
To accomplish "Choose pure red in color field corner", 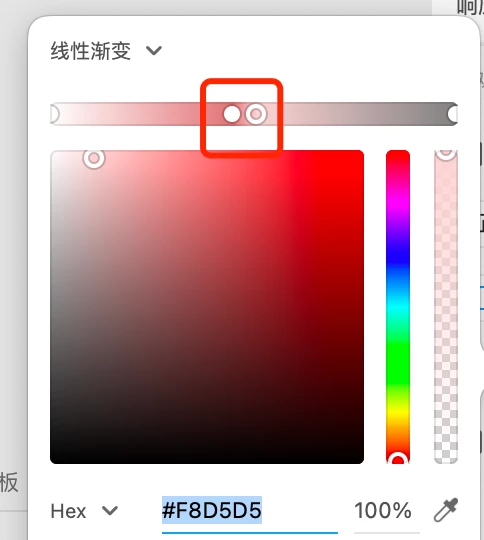I will point(360,154).
